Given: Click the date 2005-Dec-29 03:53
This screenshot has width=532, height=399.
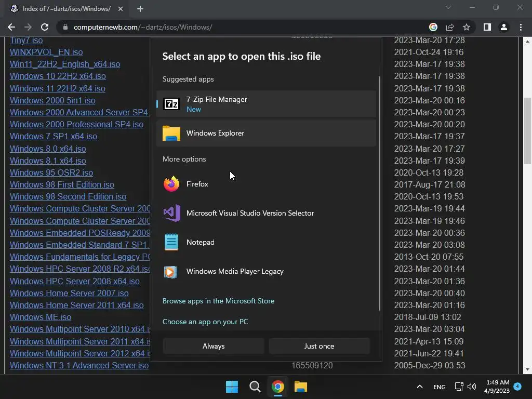Looking at the screenshot, I should [x=430, y=365].
